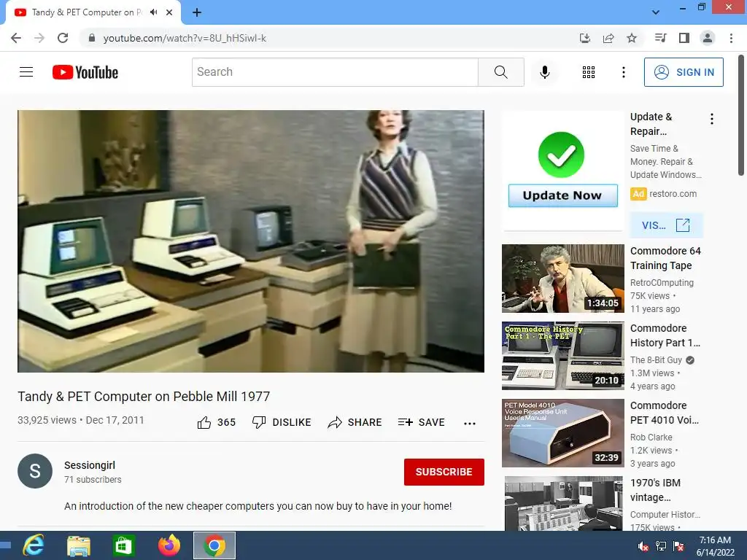This screenshot has width=747, height=560.
Task: Open Commodore 64 Training Tape thumbnail
Action: 562,279
